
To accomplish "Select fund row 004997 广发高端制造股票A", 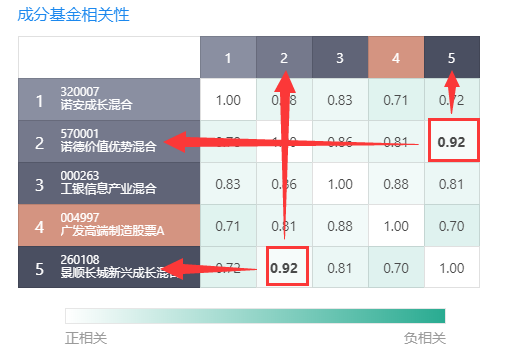I will pos(109,225).
